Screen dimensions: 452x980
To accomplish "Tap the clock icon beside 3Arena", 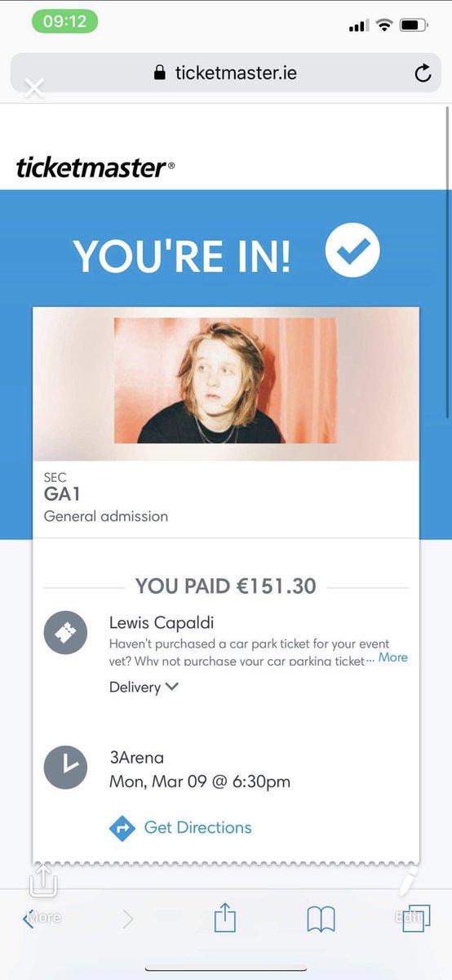I will click(65, 768).
